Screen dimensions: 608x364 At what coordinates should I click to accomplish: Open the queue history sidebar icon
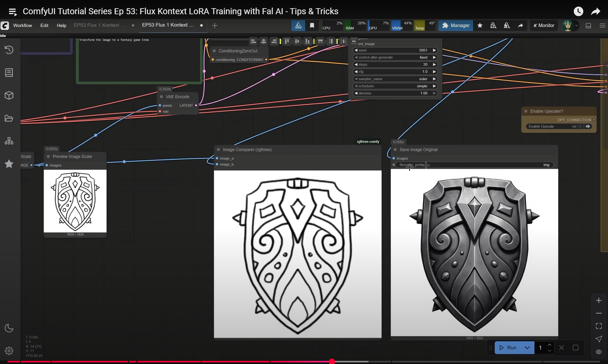[x=9, y=50]
